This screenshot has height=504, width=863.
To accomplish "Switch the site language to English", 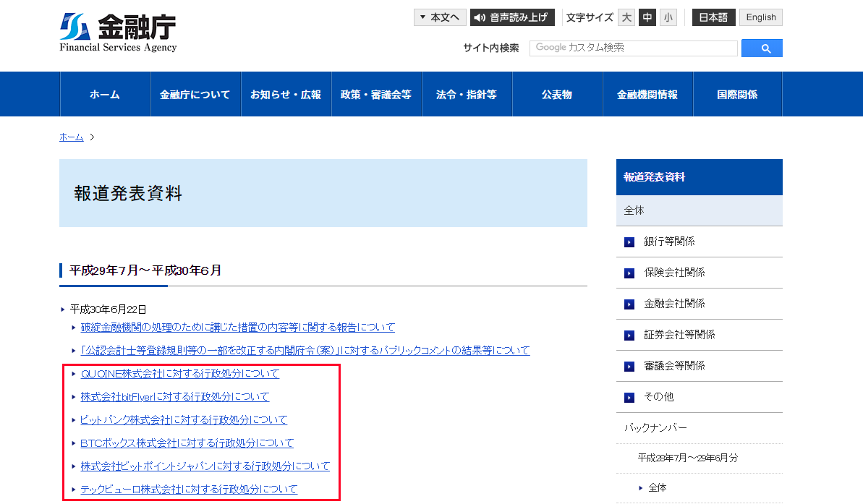I will 760,17.
